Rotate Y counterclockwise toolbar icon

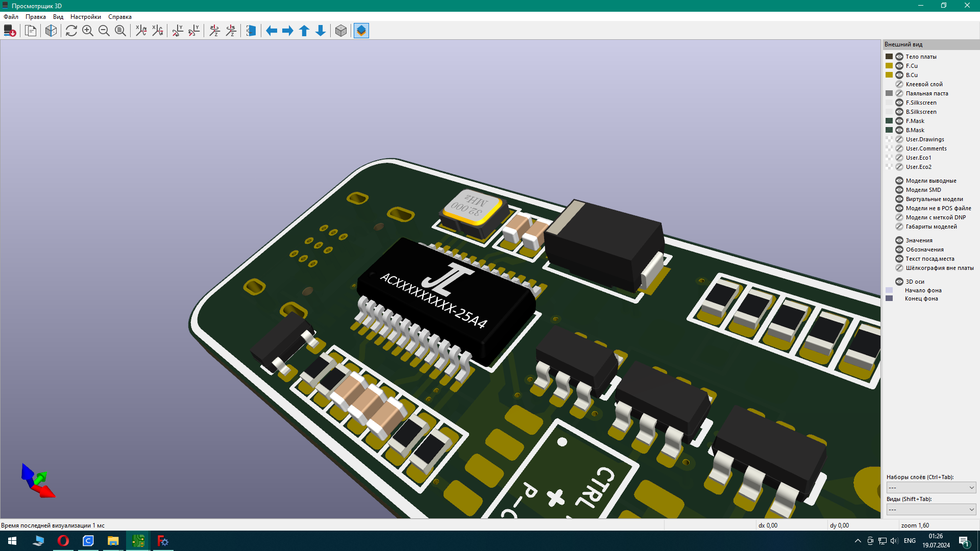(x=194, y=31)
